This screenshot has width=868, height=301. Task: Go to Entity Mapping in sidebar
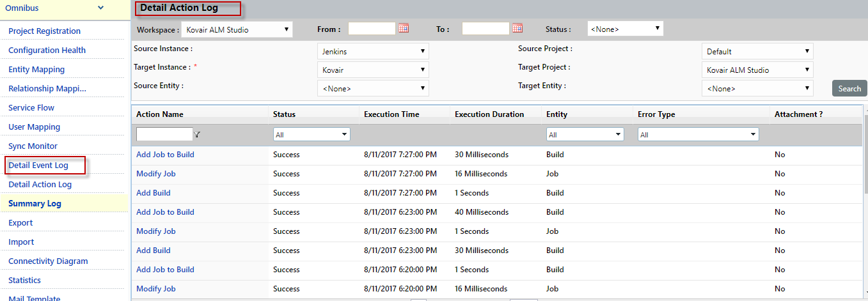point(36,70)
